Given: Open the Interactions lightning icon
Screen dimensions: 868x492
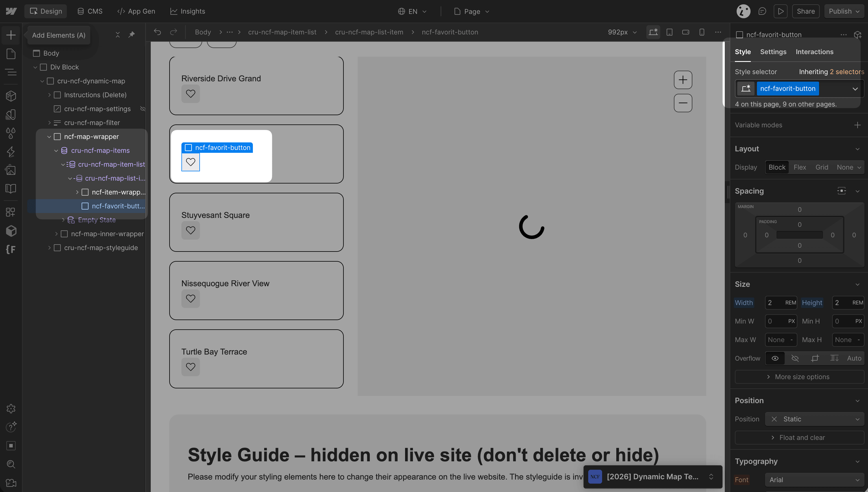Looking at the screenshot, I should point(11,152).
